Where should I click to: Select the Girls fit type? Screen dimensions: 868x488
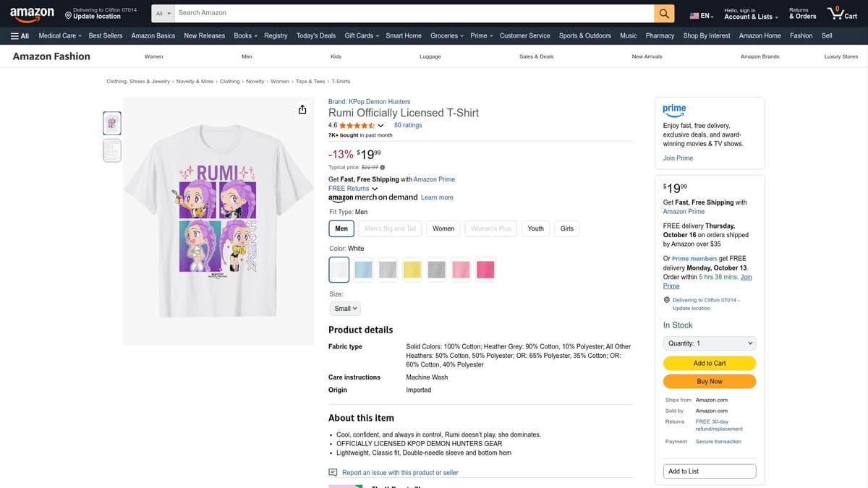pyautogui.click(x=566, y=228)
